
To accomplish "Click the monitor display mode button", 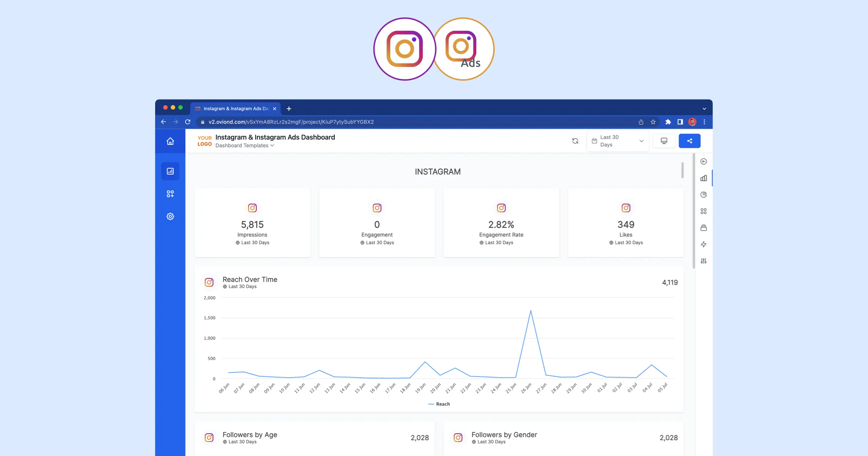I will point(664,141).
